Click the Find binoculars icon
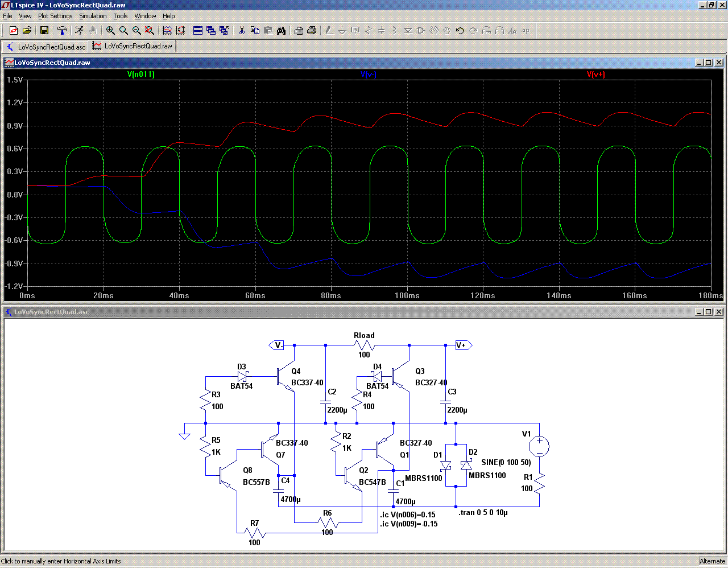 (281, 30)
